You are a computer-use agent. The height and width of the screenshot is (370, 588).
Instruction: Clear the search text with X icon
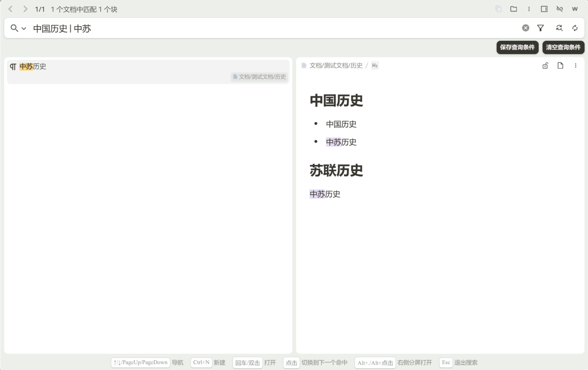click(x=526, y=28)
